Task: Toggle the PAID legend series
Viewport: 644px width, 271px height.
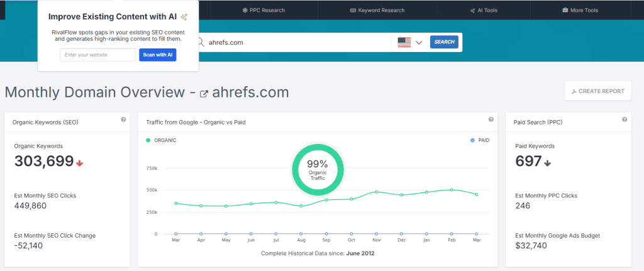Action: [x=480, y=140]
